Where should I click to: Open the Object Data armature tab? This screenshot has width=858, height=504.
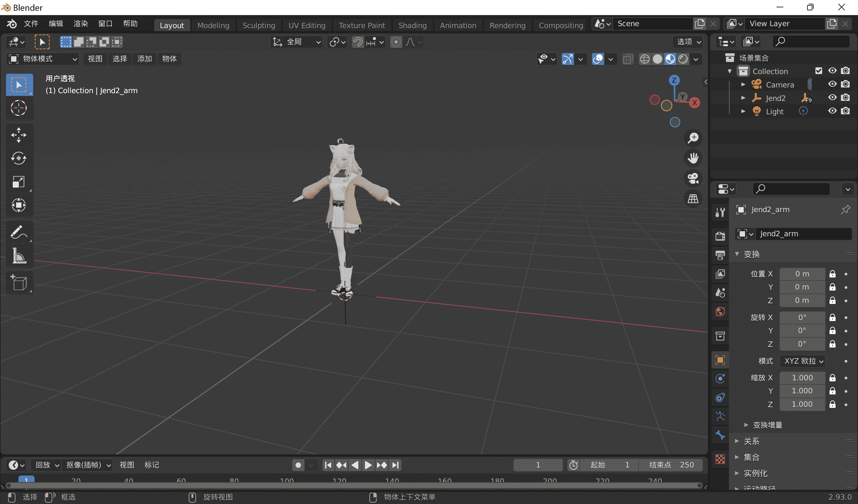coord(720,416)
